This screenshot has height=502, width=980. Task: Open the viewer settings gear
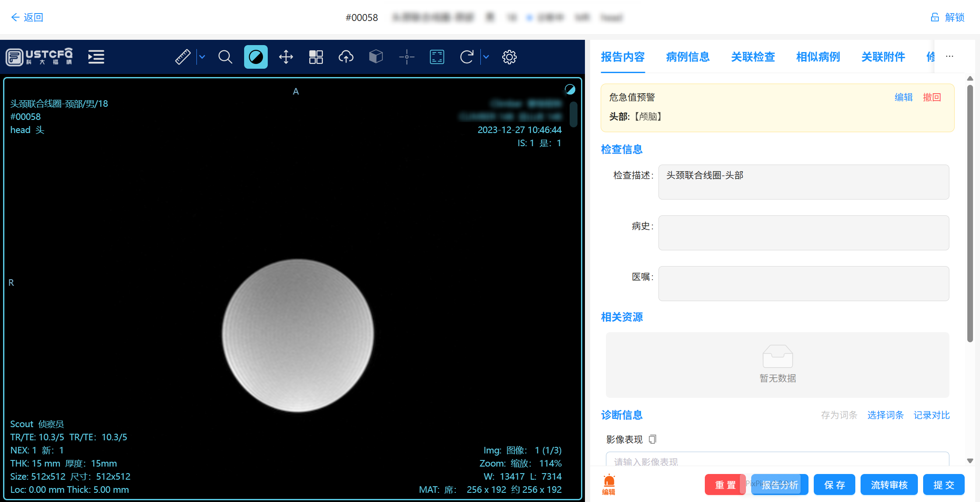click(x=509, y=57)
